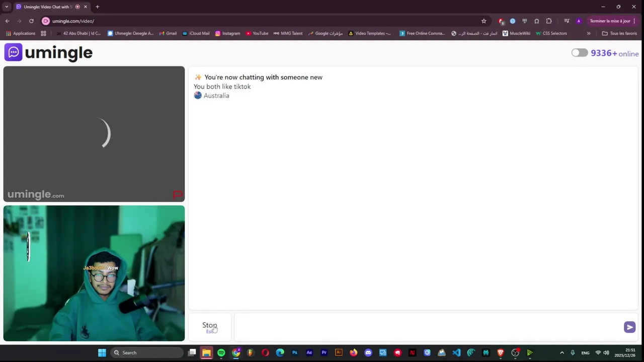The width and height of the screenshot is (644, 362).
Task: Open File Explorer from the taskbar
Action: [206, 352]
